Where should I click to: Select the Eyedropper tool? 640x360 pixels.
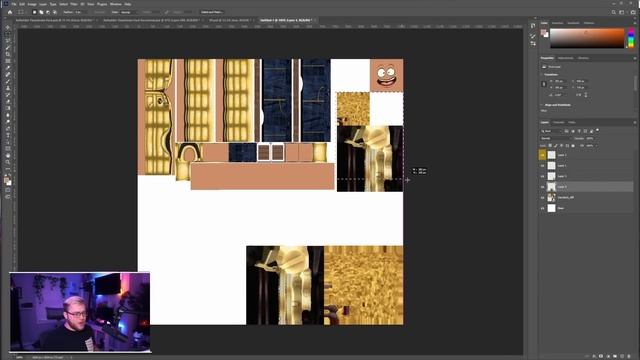pyautogui.click(x=8, y=68)
